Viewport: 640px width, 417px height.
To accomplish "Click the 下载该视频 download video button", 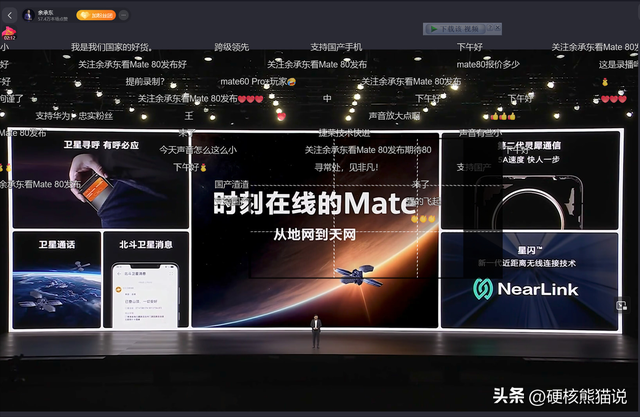I will pyautogui.click(x=454, y=29).
